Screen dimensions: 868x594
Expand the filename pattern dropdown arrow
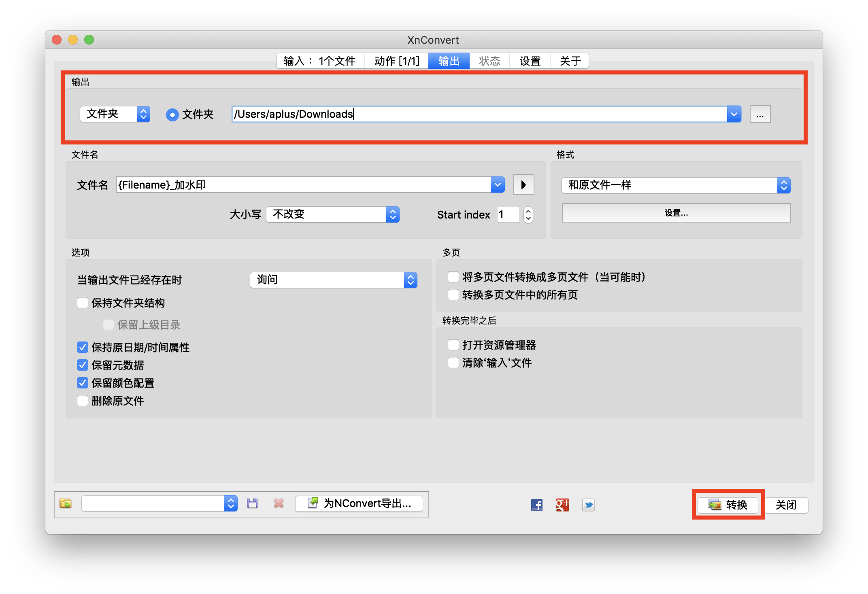[x=498, y=185]
